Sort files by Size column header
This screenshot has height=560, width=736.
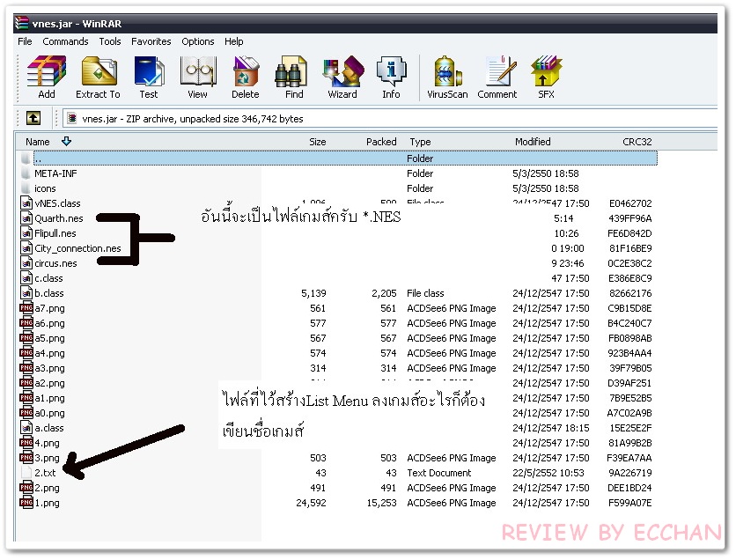[x=317, y=142]
